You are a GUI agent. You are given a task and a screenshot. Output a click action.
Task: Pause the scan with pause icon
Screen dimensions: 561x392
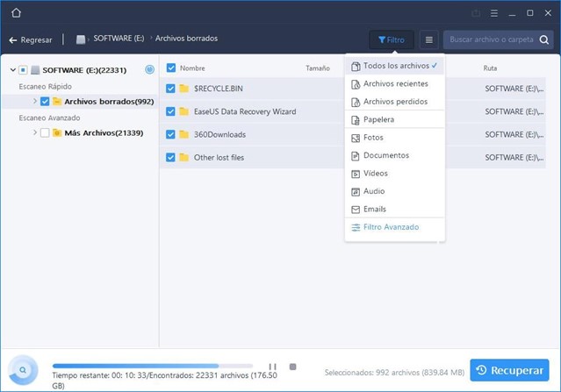(273, 367)
